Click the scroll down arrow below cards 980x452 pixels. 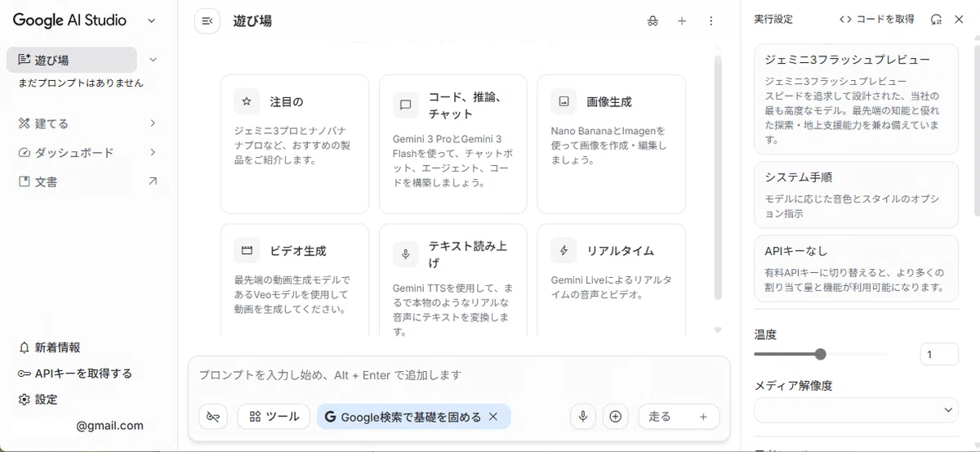pos(719,330)
